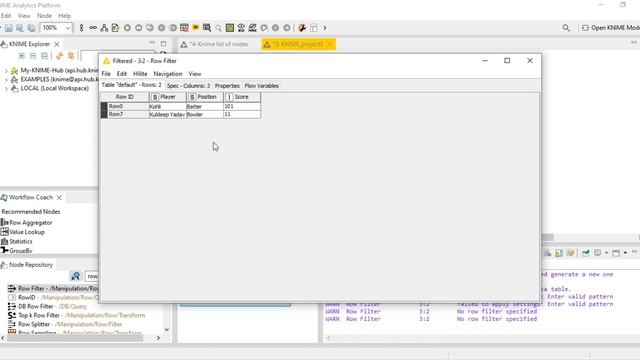
Task: Click the score cell 101
Action: [x=242, y=107]
